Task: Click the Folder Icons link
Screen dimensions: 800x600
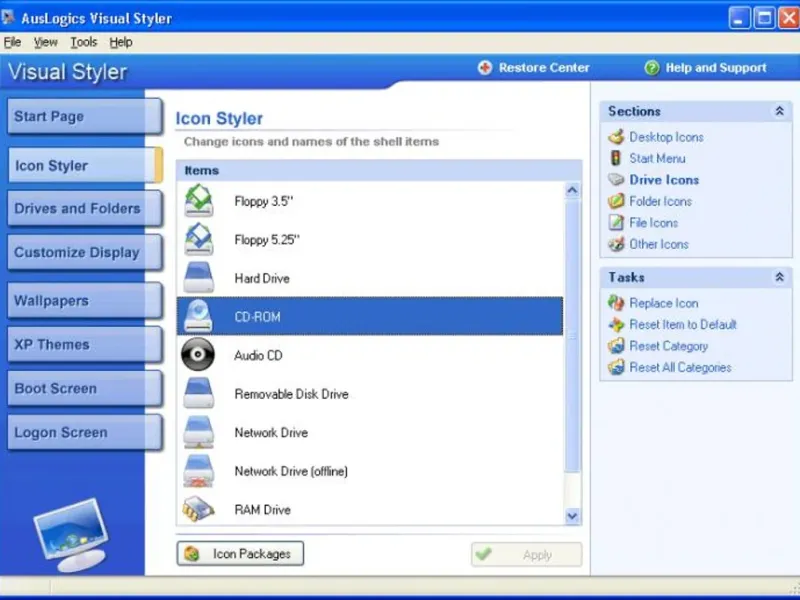Action: point(660,201)
